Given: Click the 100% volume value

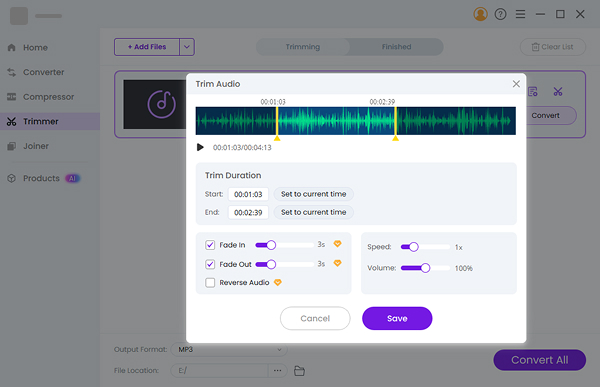Looking at the screenshot, I should pyautogui.click(x=464, y=268).
